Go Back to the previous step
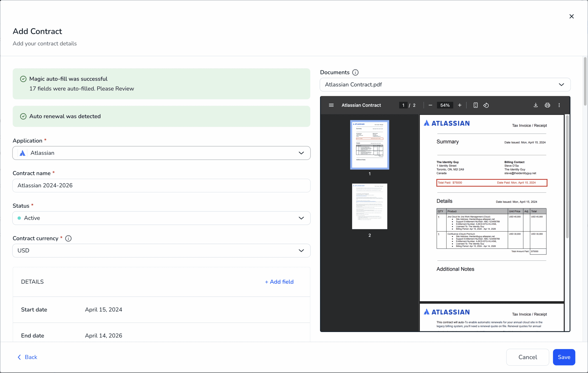This screenshot has height=373, width=588. 27,357
